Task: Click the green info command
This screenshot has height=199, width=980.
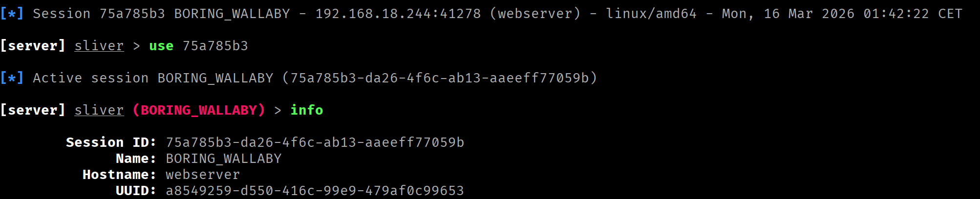Action: coord(306,110)
